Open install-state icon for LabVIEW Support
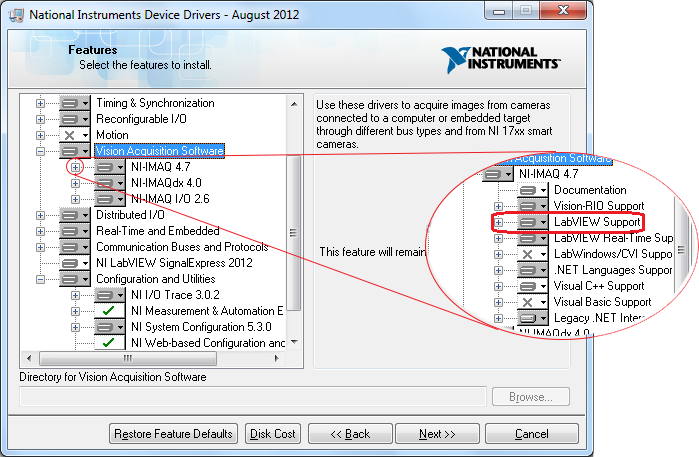The height and width of the screenshot is (457, 699). pyautogui.click(x=533, y=222)
